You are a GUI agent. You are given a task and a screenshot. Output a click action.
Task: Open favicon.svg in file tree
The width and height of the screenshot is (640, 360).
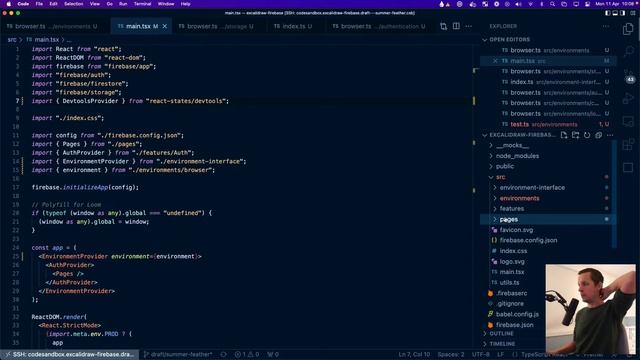tap(516, 230)
